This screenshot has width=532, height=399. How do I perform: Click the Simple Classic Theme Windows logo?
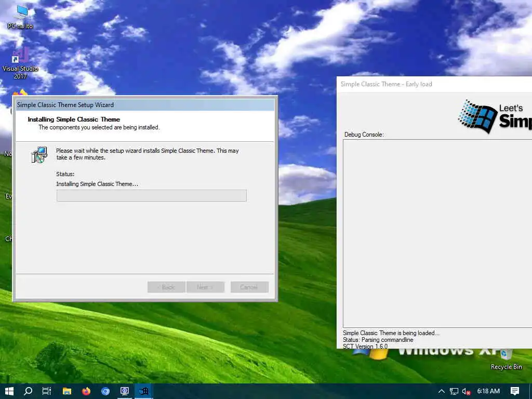click(478, 116)
